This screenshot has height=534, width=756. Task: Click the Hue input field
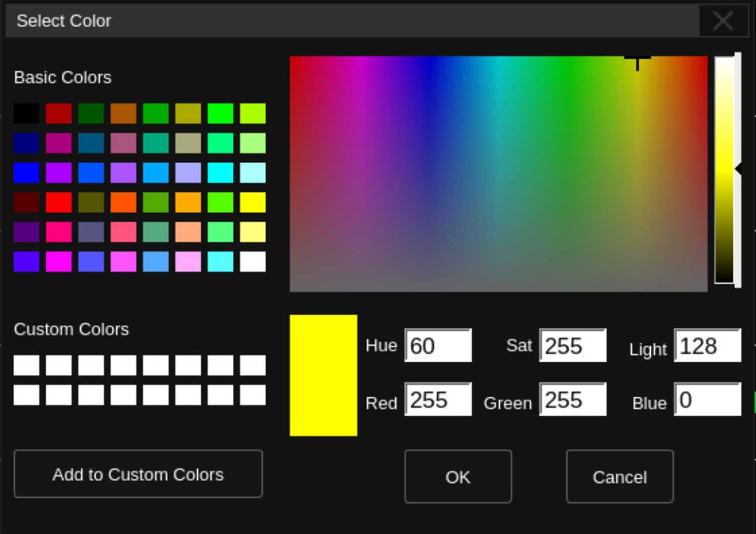tap(438, 346)
